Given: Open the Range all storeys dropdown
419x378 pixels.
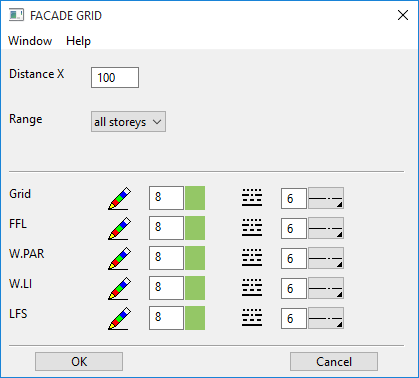Looking at the screenshot, I should click(x=128, y=122).
